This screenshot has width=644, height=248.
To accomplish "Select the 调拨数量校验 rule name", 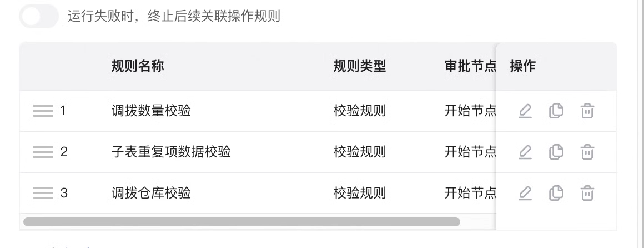I will 151,111.
